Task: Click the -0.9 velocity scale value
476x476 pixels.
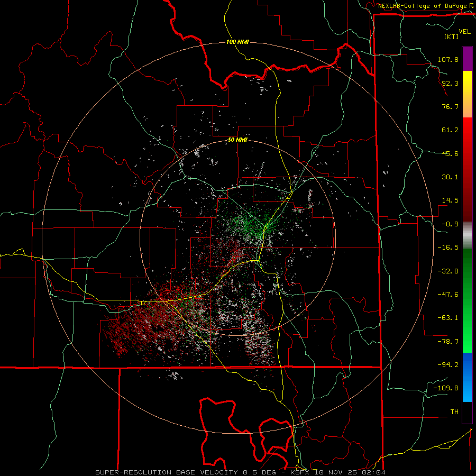Action: click(x=450, y=224)
